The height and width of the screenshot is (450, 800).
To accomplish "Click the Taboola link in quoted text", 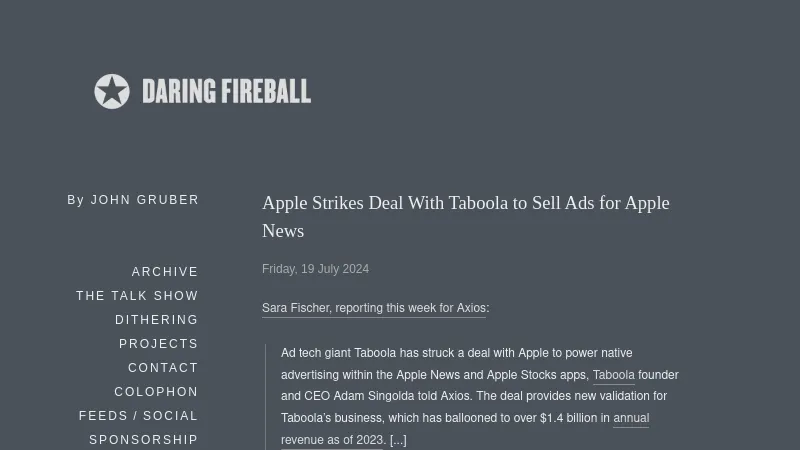I will coord(614,375).
